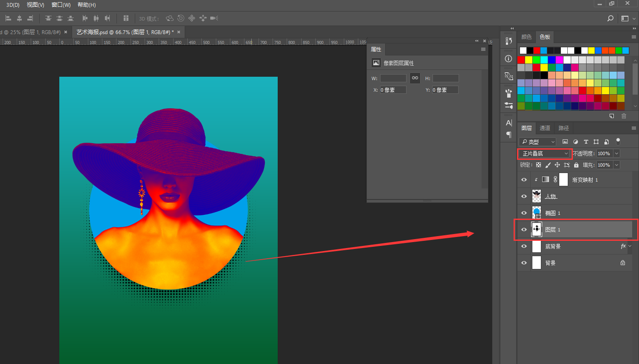This screenshot has width=639, height=364.
Task: Close the 25% document tab
Action: (x=66, y=32)
